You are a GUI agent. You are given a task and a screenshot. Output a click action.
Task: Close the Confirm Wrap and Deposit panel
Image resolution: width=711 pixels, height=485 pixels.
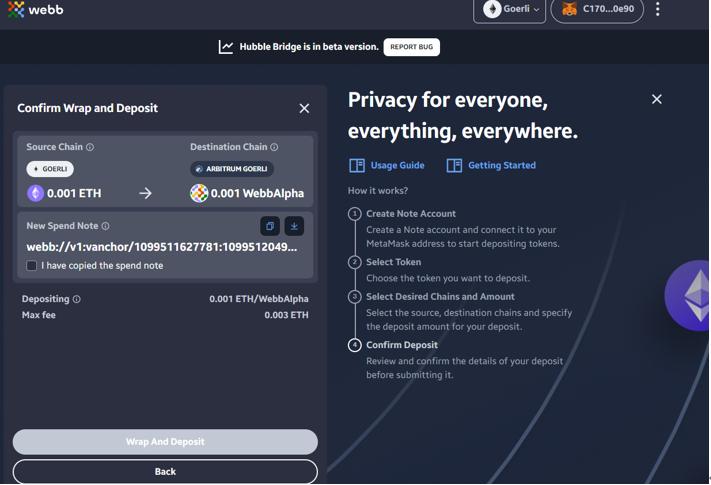point(304,108)
